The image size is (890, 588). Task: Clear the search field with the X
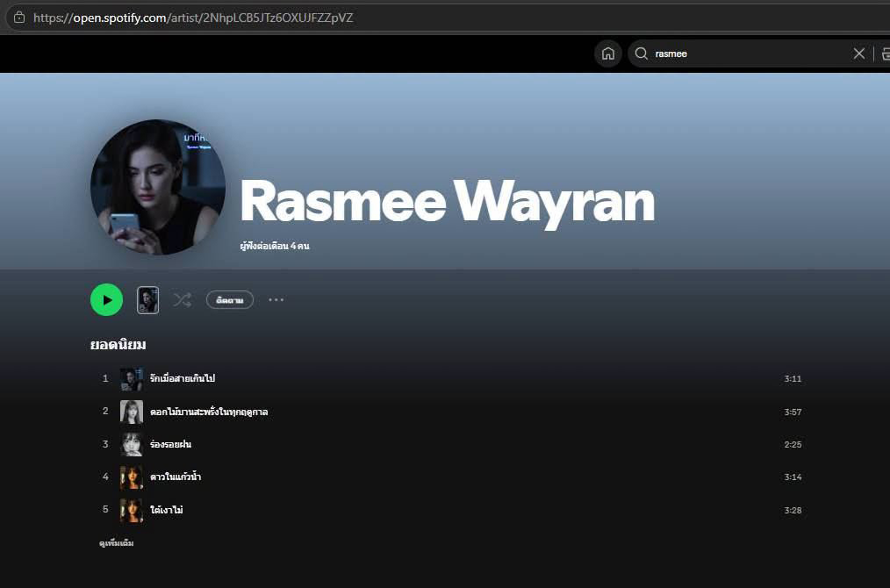click(858, 54)
